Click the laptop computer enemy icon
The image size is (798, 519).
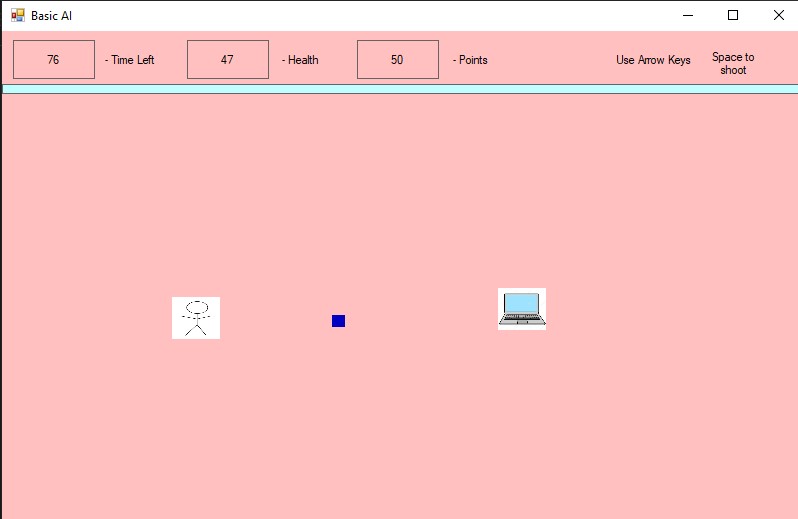click(x=522, y=309)
